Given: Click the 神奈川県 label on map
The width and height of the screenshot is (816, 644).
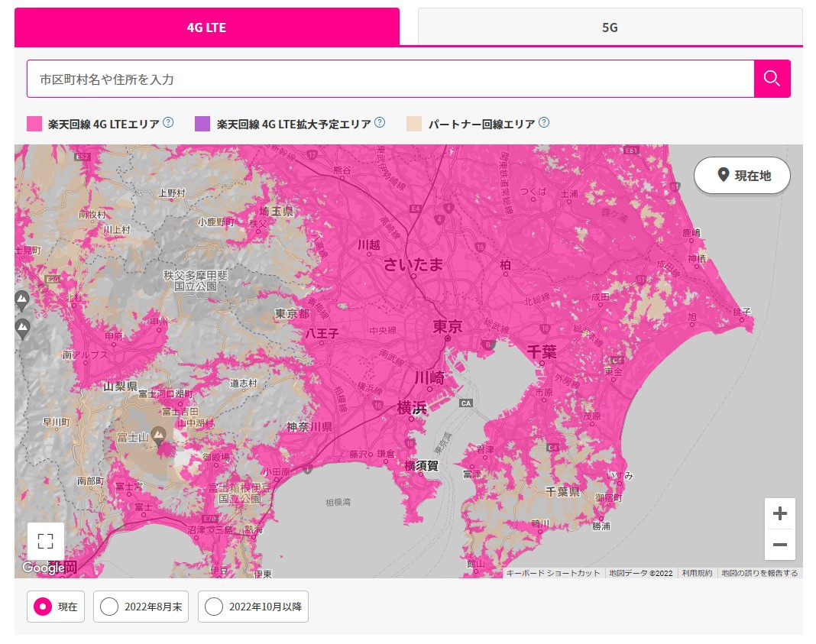Looking at the screenshot, I should click(x=309, y=426).
